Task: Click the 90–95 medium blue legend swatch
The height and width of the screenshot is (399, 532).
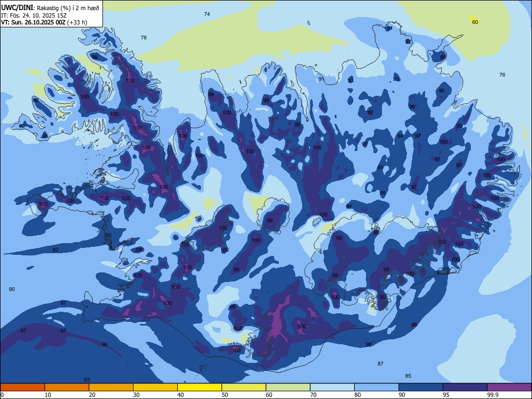Action: [x=421, y=387]
